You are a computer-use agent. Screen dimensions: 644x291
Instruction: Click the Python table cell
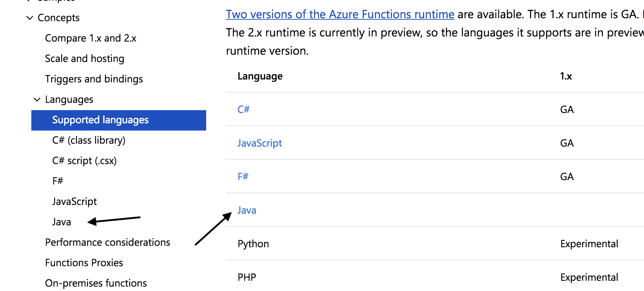(x=254, y=244)
